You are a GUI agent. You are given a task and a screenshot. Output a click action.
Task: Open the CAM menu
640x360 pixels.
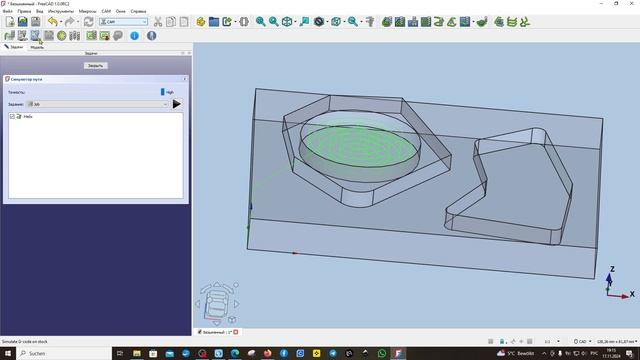pyautogui.click(x=106, y=11)
